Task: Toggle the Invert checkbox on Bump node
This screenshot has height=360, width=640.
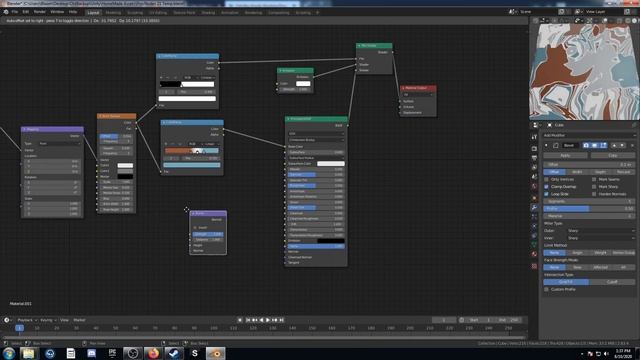Action: [x=195, y=228]
